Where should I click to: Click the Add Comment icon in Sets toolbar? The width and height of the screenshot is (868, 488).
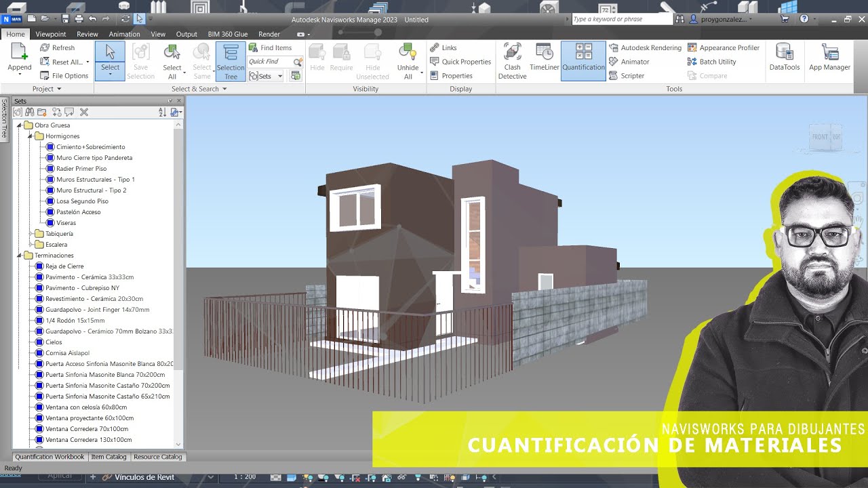(69, 112)
